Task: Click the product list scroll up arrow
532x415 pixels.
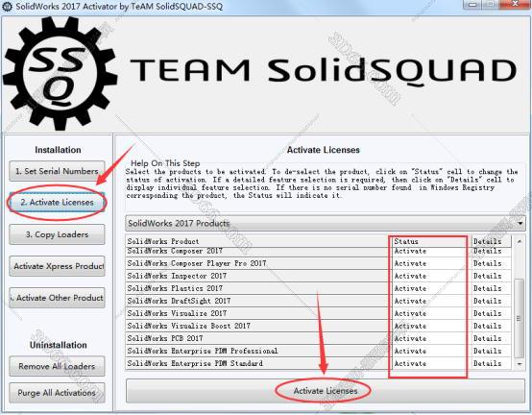Action: click(520, 241)
